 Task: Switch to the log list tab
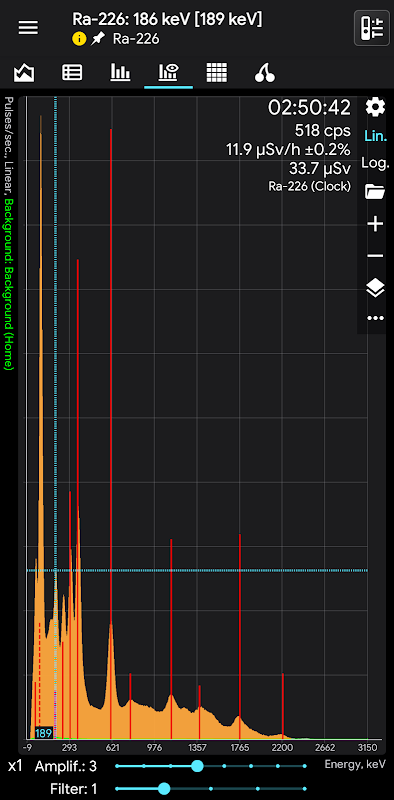click(x=72, y=73)
